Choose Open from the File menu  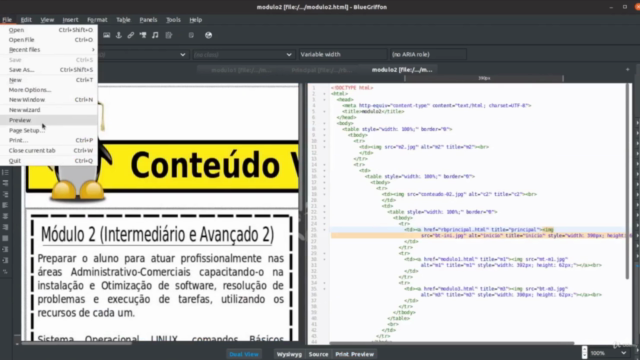[49, 30]
